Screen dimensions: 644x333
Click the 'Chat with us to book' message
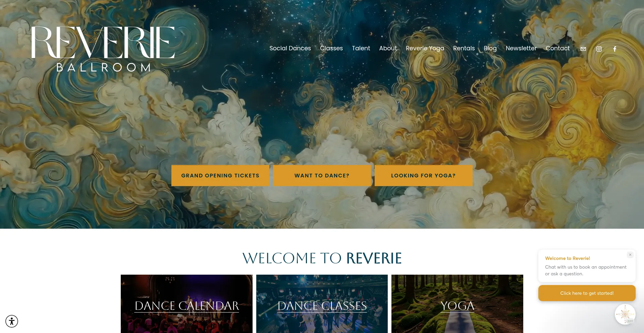click(586, 270)
